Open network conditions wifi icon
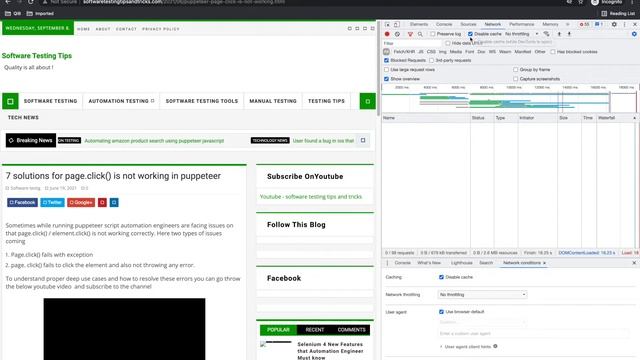Viewport: 640px width, 360px height. pyautogui.click(x=547, y=34)
